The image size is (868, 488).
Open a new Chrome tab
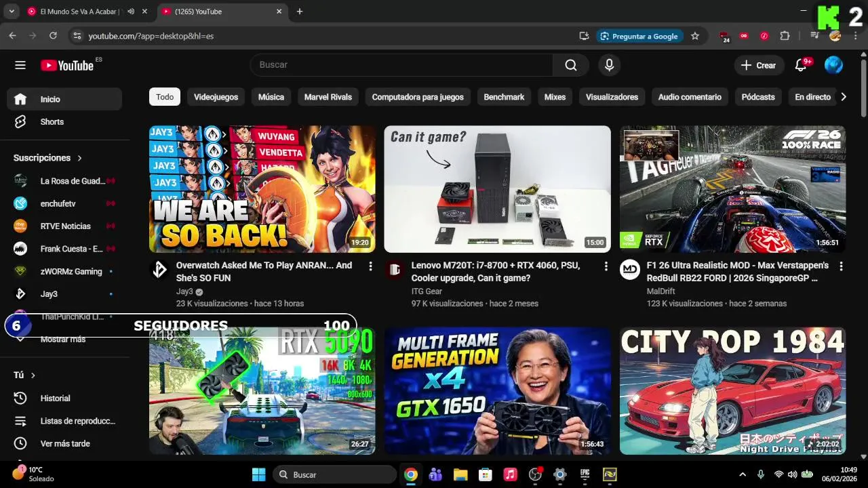click(x=300, y=12)
